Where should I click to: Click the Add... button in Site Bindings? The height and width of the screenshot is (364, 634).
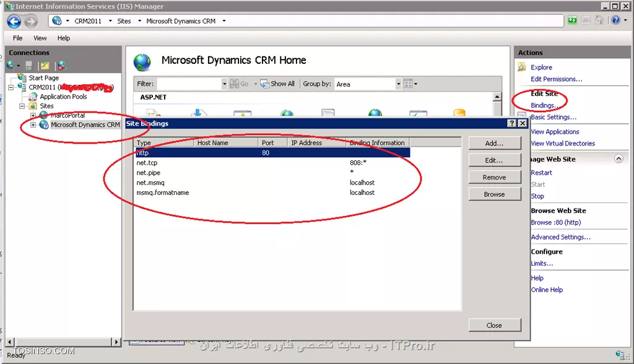click(x=494, y=143)
